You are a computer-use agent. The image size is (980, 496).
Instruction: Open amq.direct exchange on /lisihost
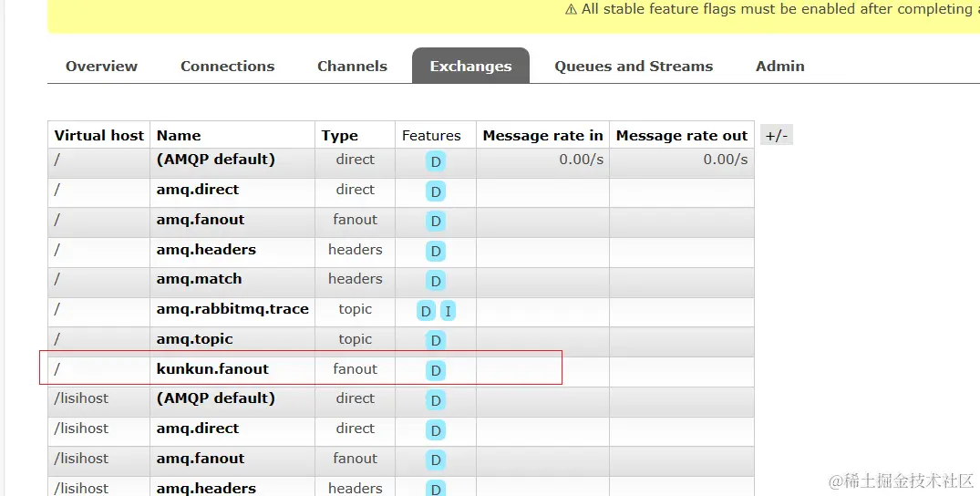click(x=198, y=429)
